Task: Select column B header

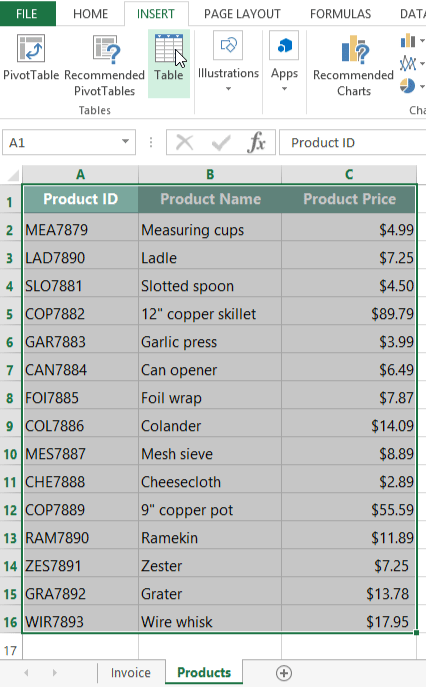Action: 210,174
